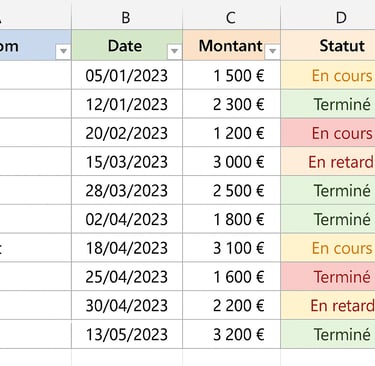Click the En retard cell beside 2 200 €
375x366 pixels.
328,305
